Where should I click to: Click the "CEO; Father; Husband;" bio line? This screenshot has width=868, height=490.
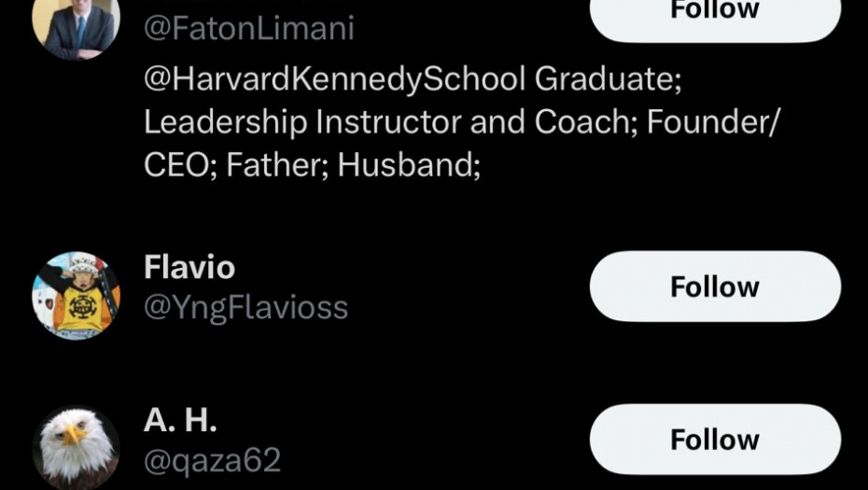coord(312,165)
